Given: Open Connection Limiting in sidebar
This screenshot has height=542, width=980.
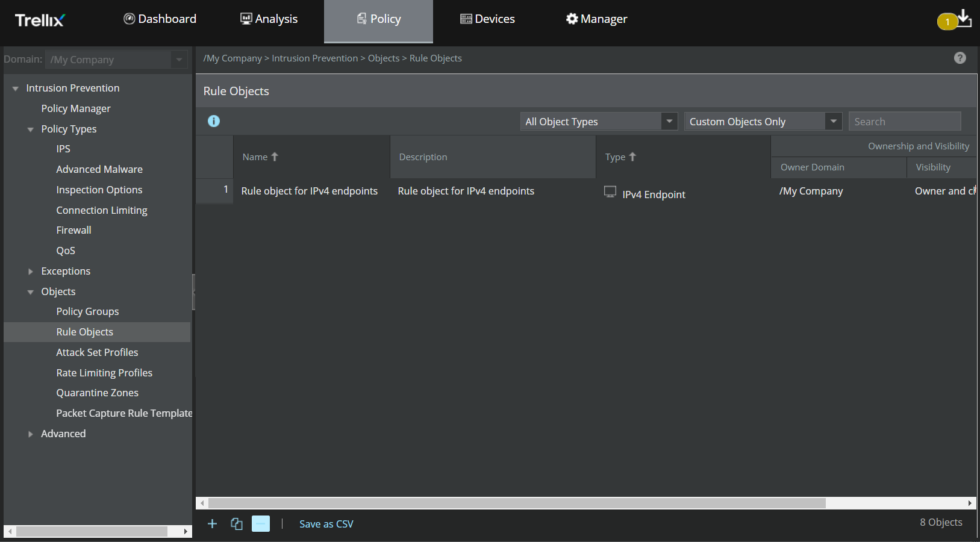Looking at the screenshot, I should pos(102,210).
